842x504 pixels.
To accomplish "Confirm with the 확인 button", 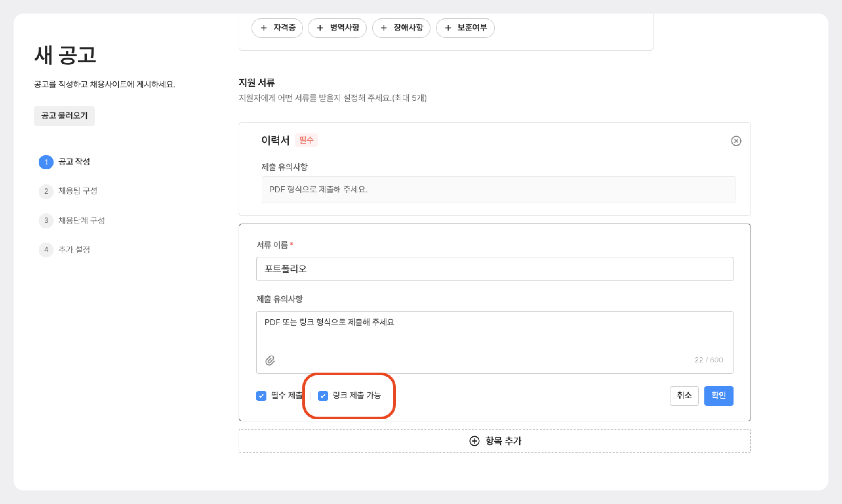I will [718, 396].
